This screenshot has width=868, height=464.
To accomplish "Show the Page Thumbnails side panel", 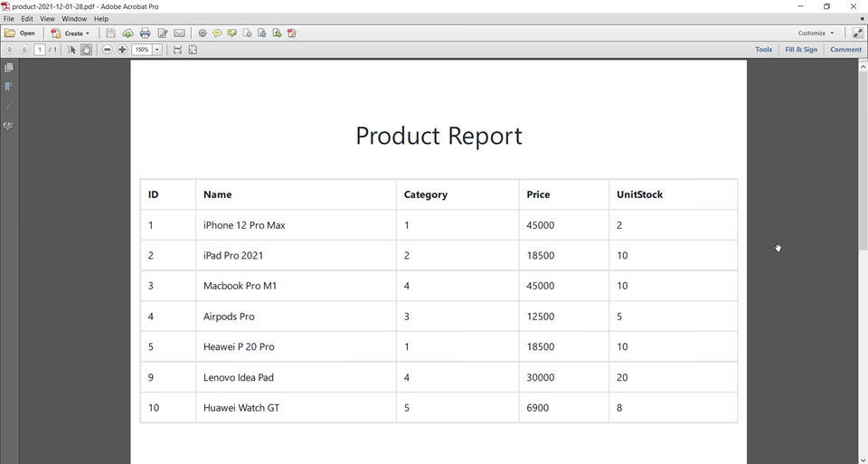I will 9,68.
